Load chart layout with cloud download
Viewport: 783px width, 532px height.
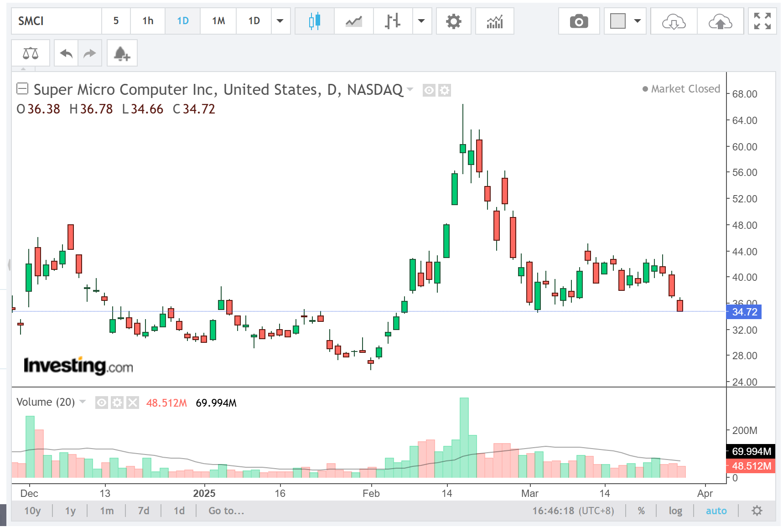[674, 21]
